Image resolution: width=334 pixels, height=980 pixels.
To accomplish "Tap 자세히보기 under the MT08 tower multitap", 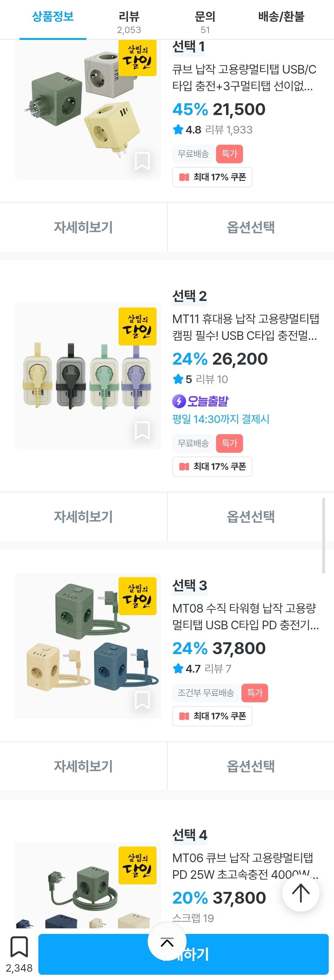I will click(x=83, y=766).
